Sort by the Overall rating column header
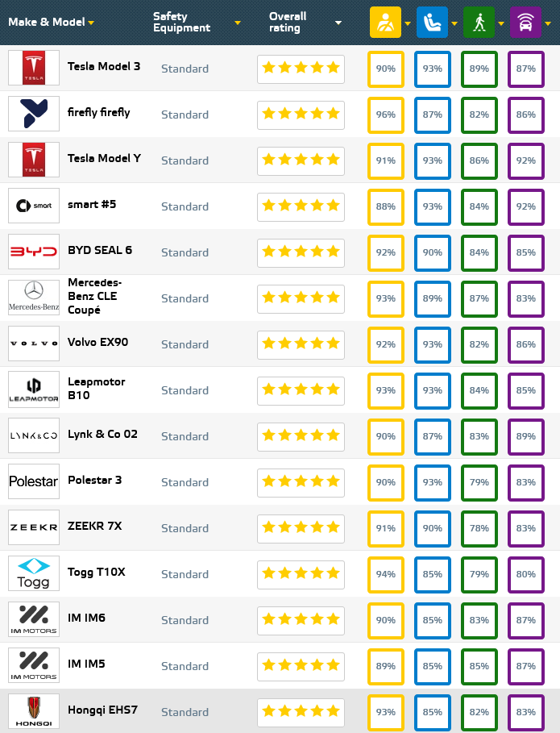Viewport: 560px width, 733px height. tap(288, 22)
